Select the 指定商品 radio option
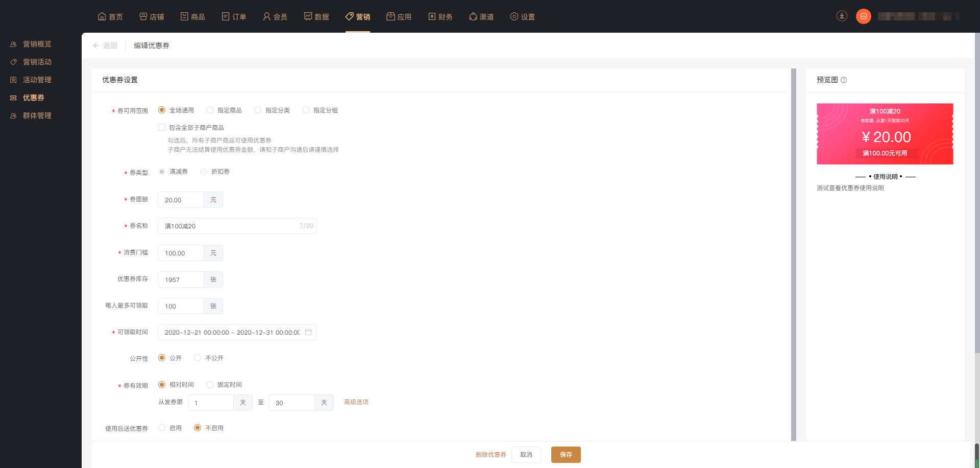 click(210, 110)
